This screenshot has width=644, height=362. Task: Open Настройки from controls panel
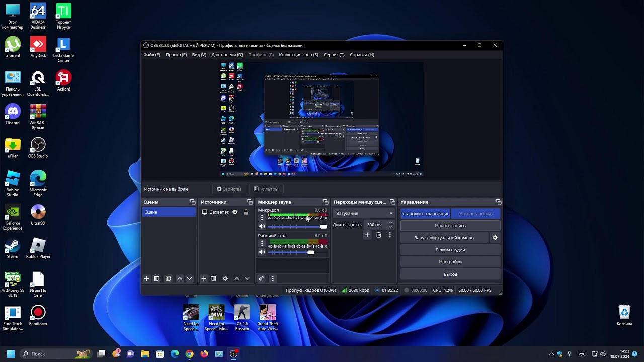(x=450, y=262)
